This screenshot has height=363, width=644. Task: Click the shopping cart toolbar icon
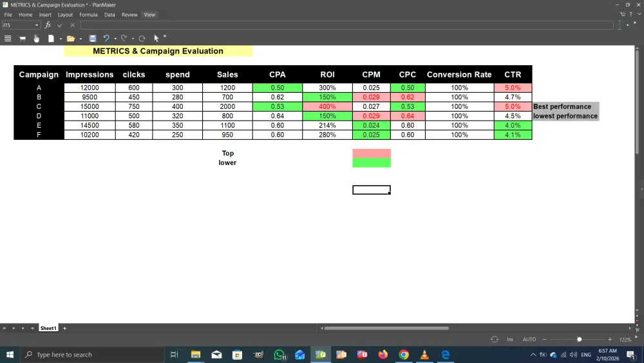(23, 39)
